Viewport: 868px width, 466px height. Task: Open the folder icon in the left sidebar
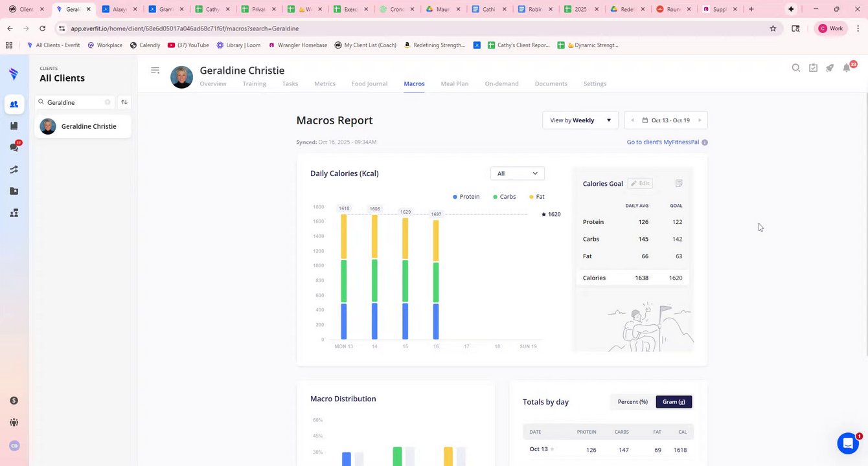click(x=14, y=191)
